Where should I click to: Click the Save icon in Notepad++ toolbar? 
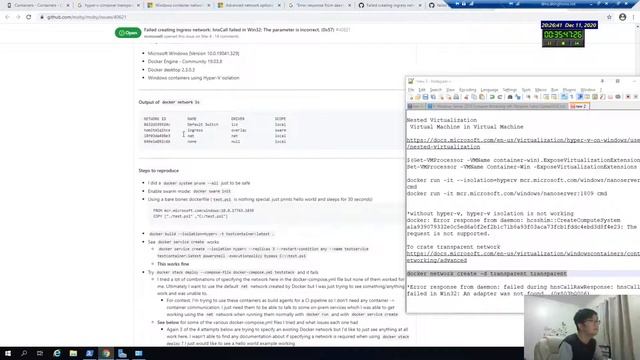425,97
